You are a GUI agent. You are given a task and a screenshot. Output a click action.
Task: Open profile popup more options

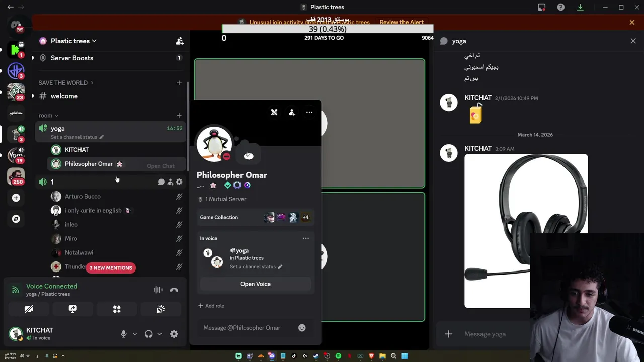click(309, 112)
